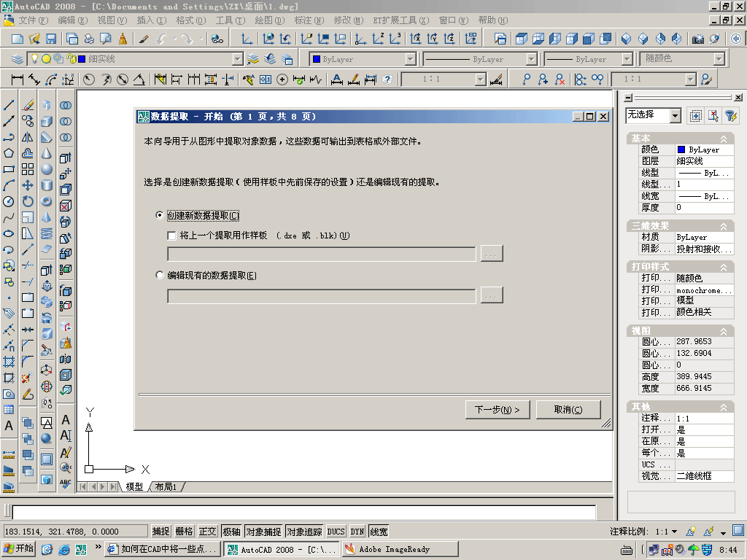Click the Quick Select icon in the Properties panel
The width and height of the screenshot is (747, 560).
pos(731,116)
